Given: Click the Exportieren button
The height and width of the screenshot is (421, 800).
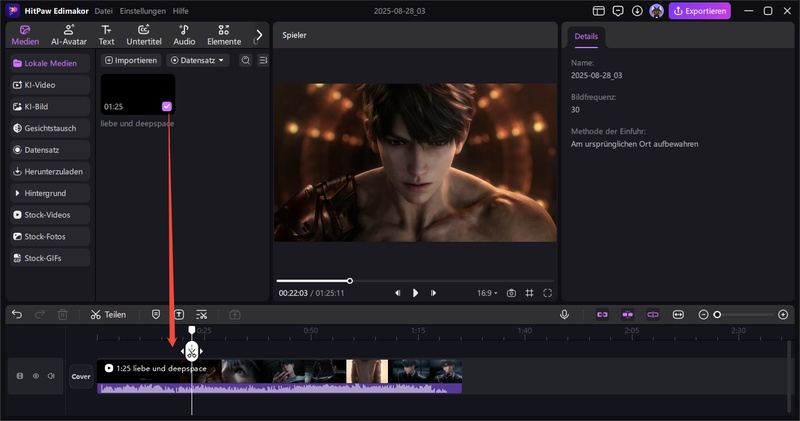Looking at the screenshot, I should pyautogui.click(x=699, y=11).
